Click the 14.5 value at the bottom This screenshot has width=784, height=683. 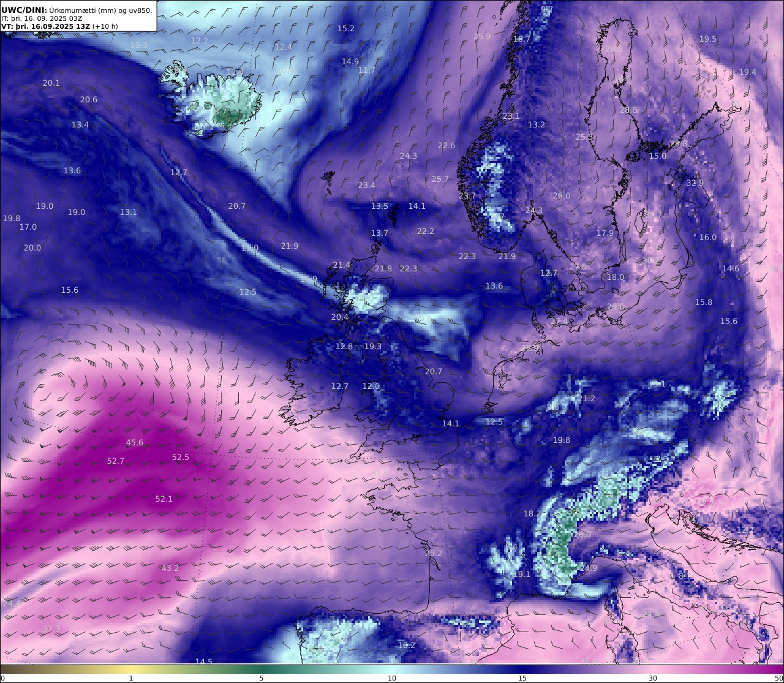[204, 662]
